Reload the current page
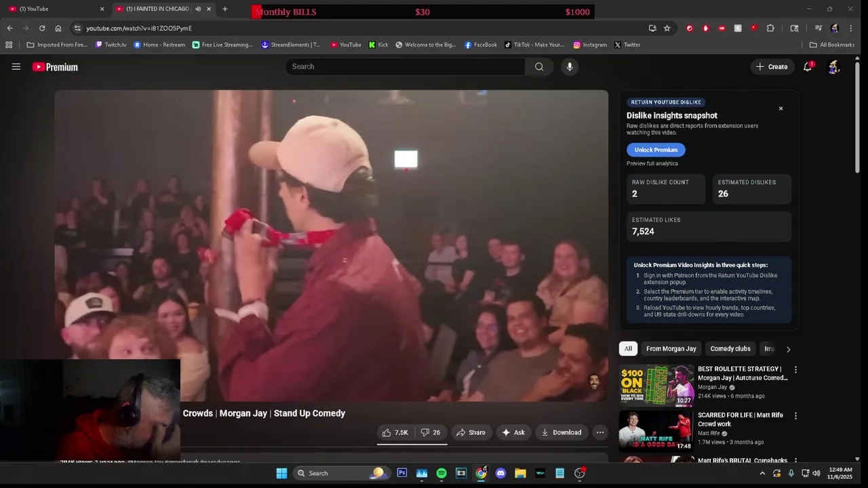Screen dimensions: 868x488 42,28
